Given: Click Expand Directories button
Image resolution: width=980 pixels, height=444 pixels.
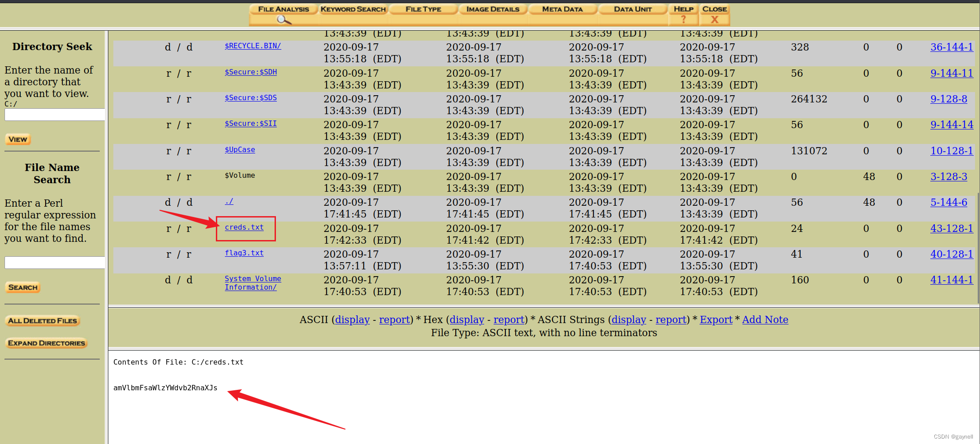Looking at the screenshot, I should [x=46, y=343].
